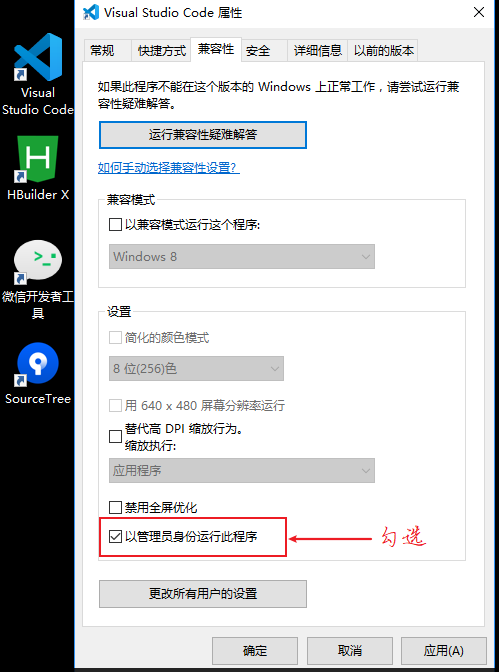Open 如何手动选择兼容性设置 link

tap(168, 168)
